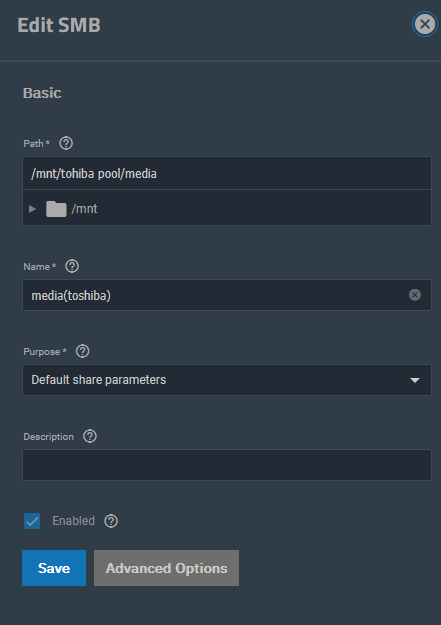Image resolution: width=441 pixels, height=625 pixels.
Task: Open the Purpose field help icon
Action: pos(83,351)
